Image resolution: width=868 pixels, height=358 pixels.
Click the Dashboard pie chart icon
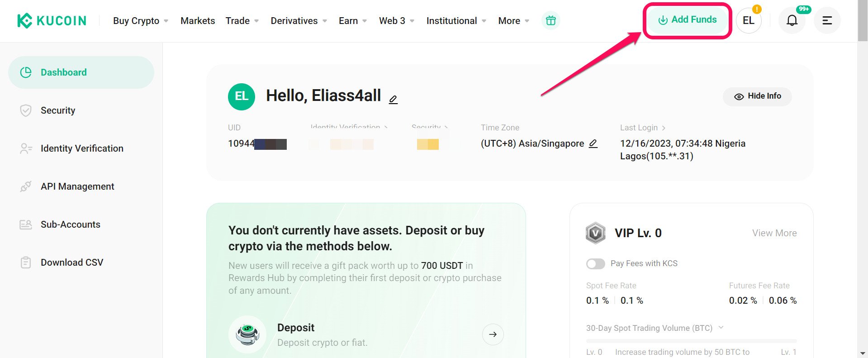26,72
